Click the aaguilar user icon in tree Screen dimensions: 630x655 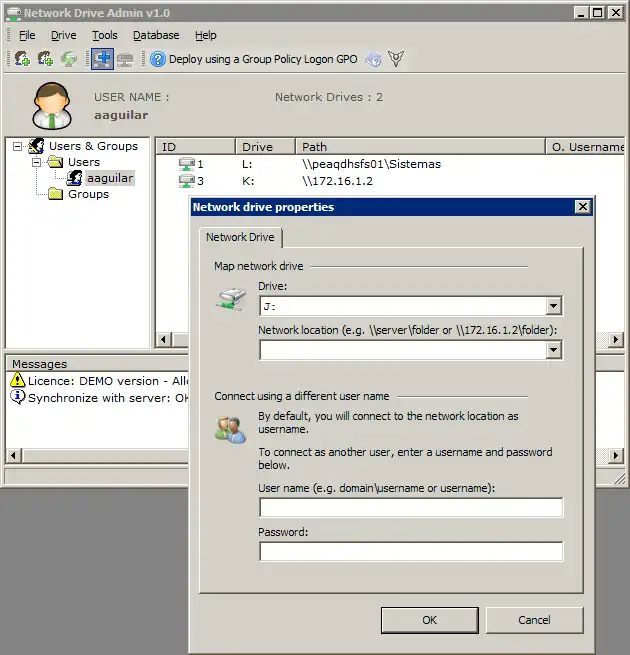pyautogui.click(x=74, y=178)
